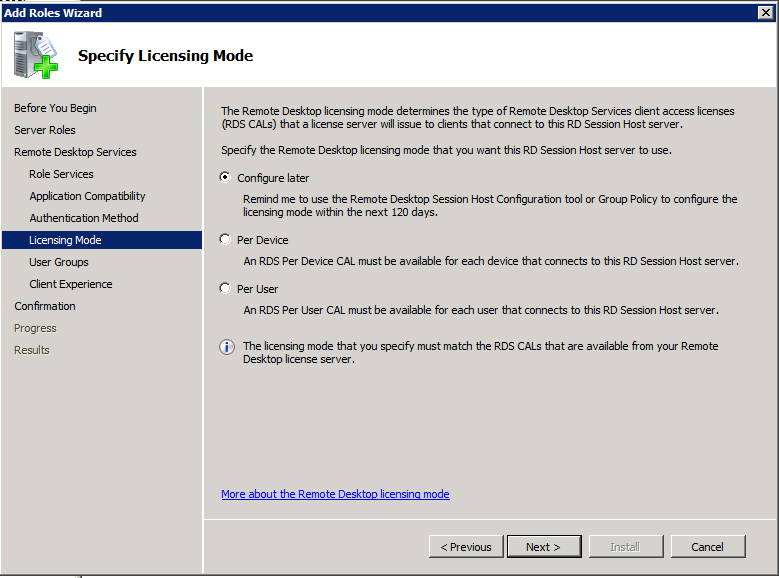Open the Authentication Method step
The width and height of the screenshot is (779, 578).
(x=83, y=218)
